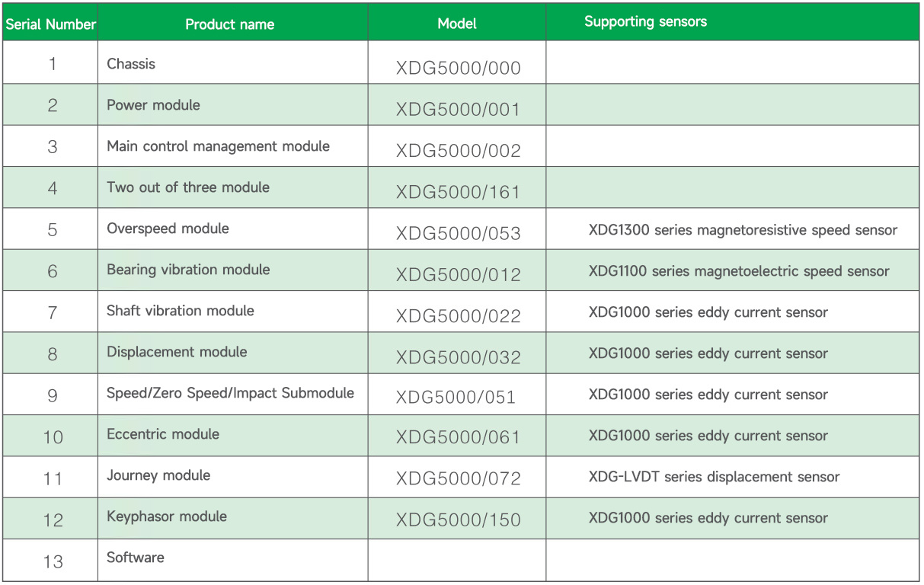Screen dimensions: 924x585
Task: Click the Serial Number column header
Action: pos(50,24)
